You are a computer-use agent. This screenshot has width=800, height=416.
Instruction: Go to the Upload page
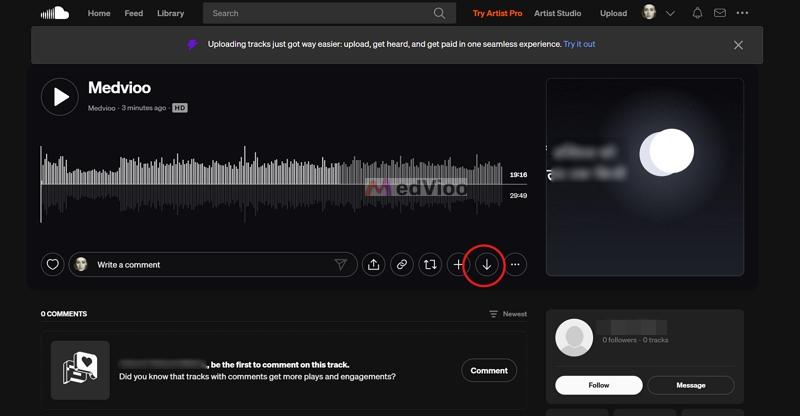coord(613,13)
